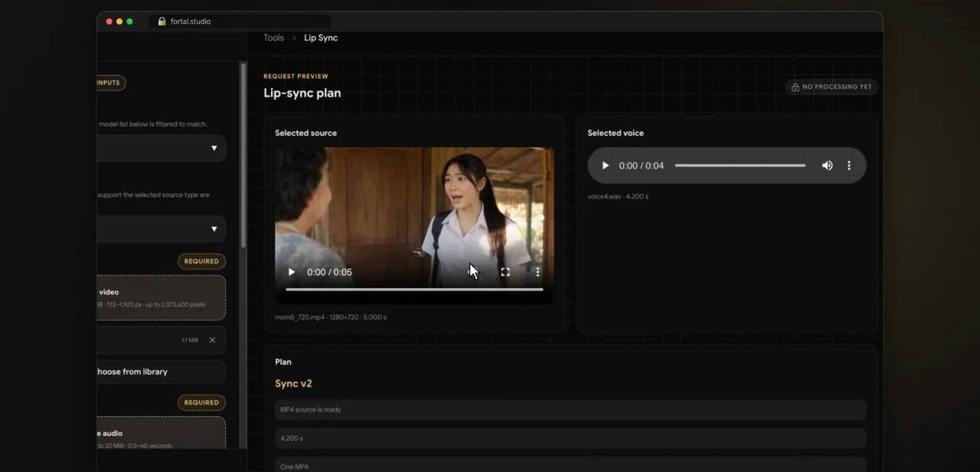Click the lock icon in the address bar
This screenshot has width=980, height=472.
162,21
